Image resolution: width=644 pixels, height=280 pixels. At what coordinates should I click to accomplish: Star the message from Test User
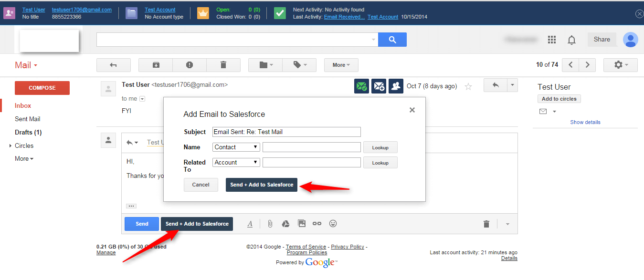[468, 86]
